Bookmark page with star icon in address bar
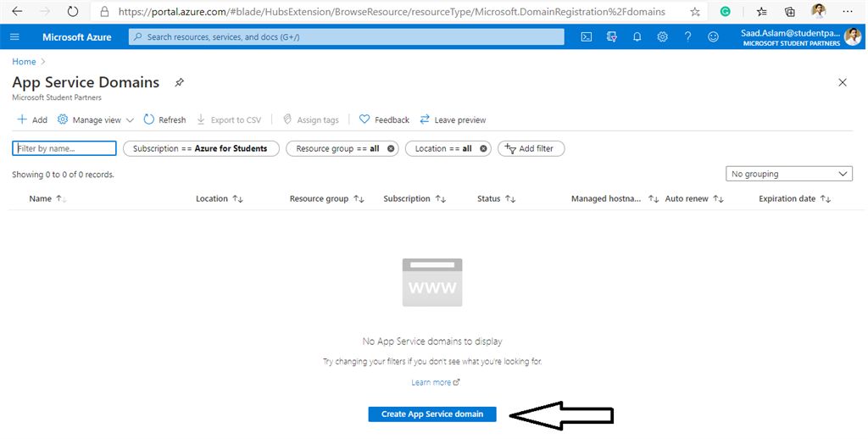The width and height of the screenshot is (868, 439). [695, 12]
